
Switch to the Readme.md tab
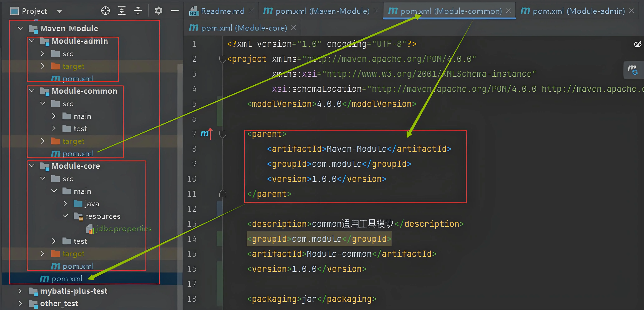[222, 11]
